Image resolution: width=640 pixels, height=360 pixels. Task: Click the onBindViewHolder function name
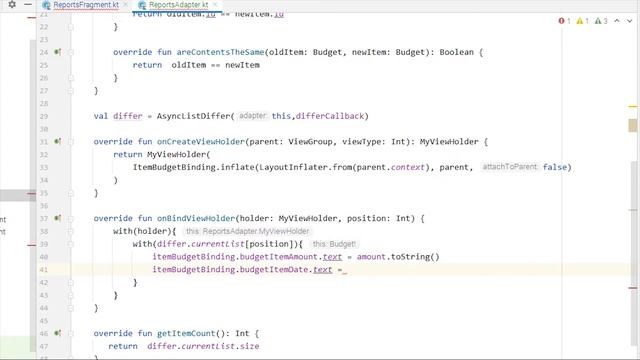[196, 218]
